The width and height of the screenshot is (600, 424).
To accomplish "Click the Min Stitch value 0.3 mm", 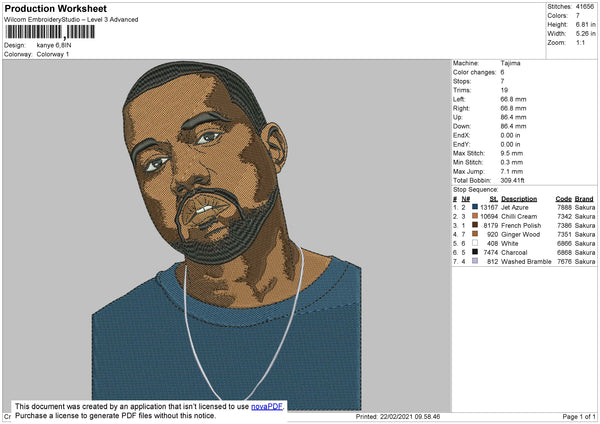I will (x=512, y=162).
